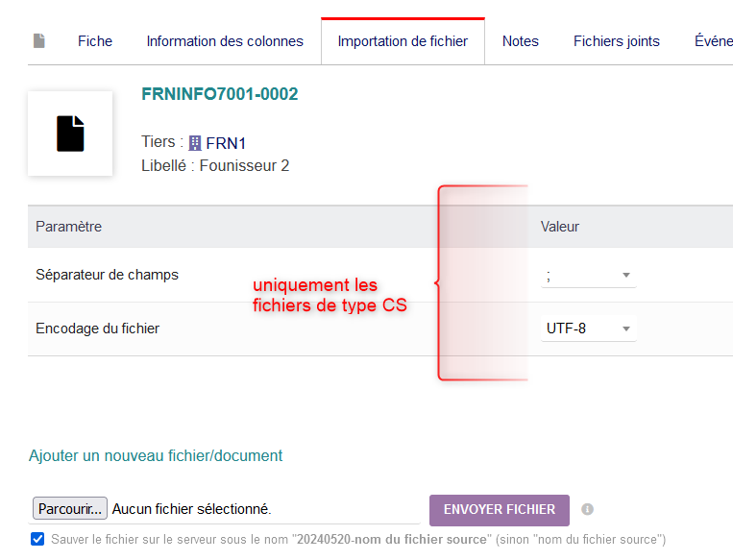
Task: Click the arrow of the Encodage du fichier select
Action: click(x=626, y=329)
